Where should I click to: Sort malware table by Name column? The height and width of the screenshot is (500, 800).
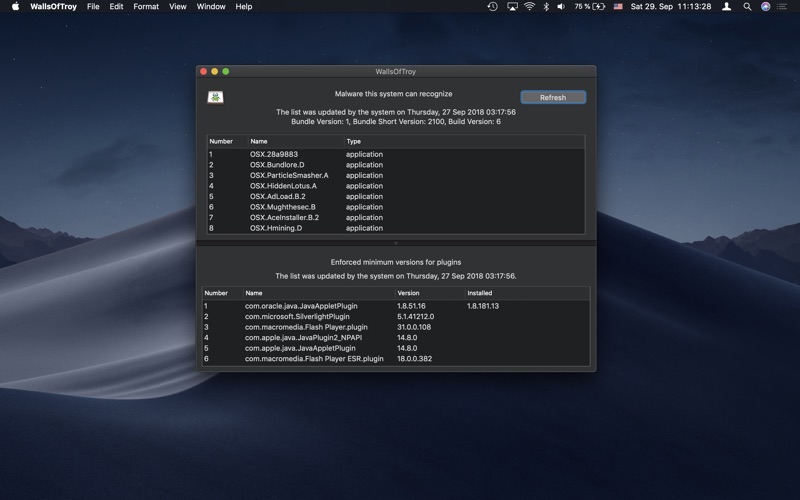[296, 141]
